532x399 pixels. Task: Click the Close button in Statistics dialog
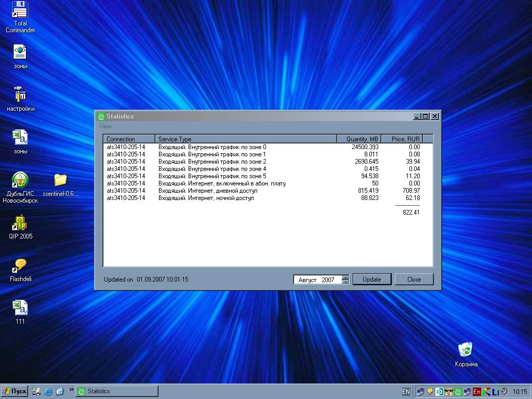coord(414,280)
